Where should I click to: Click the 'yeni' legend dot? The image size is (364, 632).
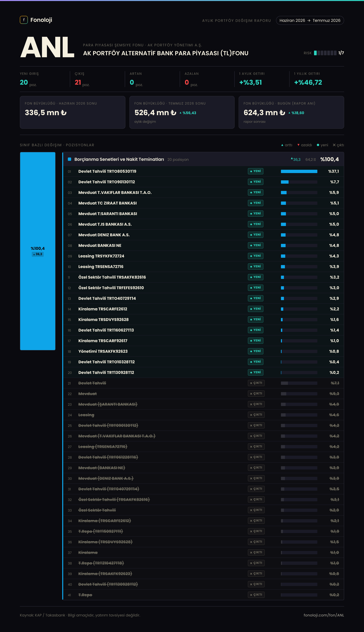tap(318, 145)
